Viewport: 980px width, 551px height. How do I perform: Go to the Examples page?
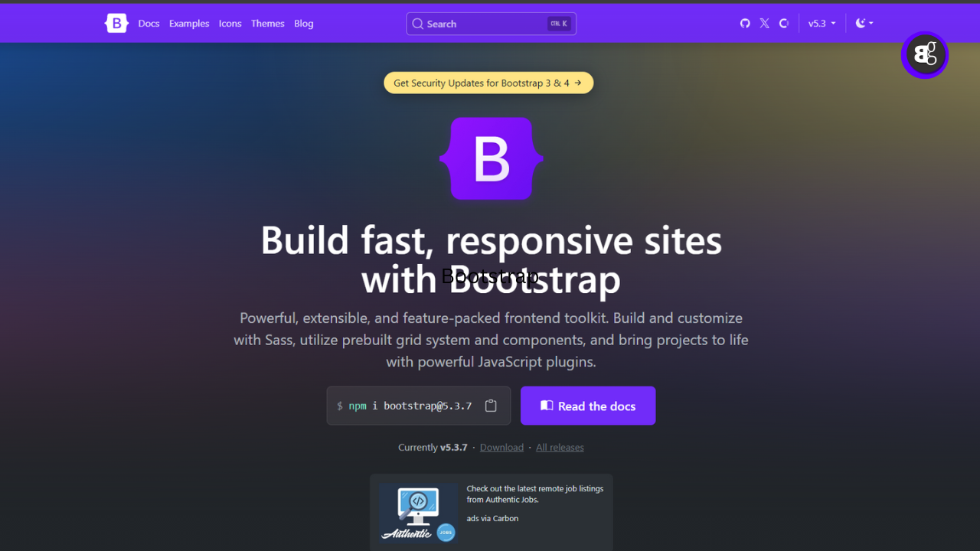(189, 24)
